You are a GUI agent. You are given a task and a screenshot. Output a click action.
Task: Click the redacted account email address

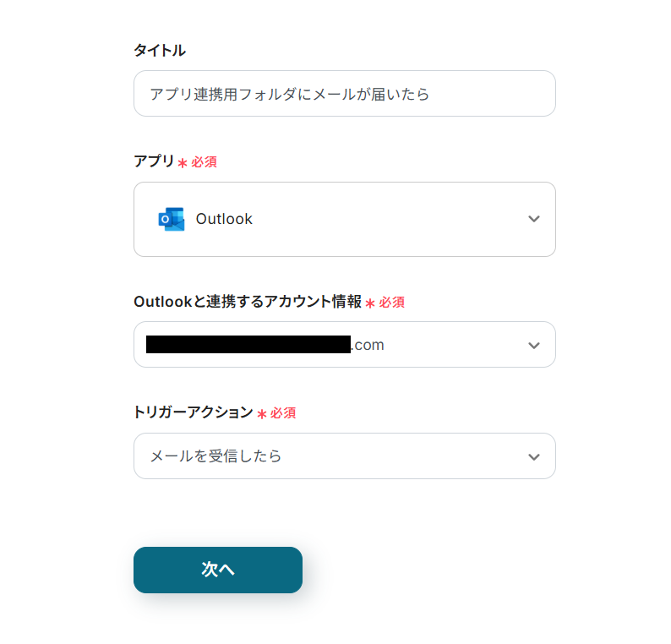coord(248,345)
